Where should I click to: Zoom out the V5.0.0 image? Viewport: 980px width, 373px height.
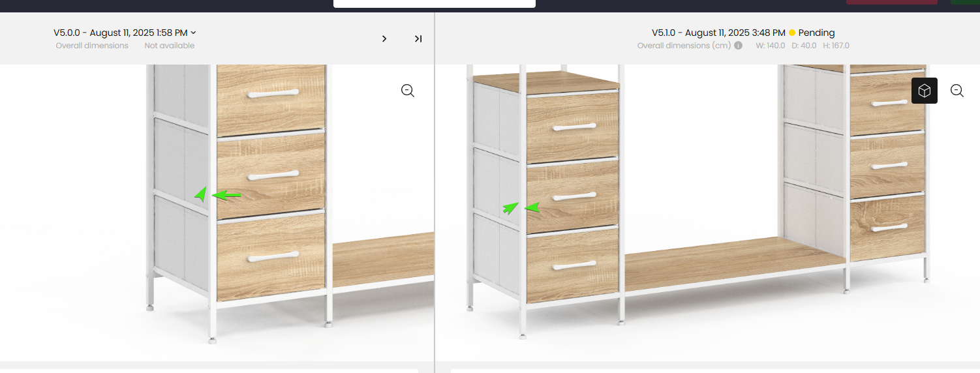pyautogui.click(x=408, y=91)
